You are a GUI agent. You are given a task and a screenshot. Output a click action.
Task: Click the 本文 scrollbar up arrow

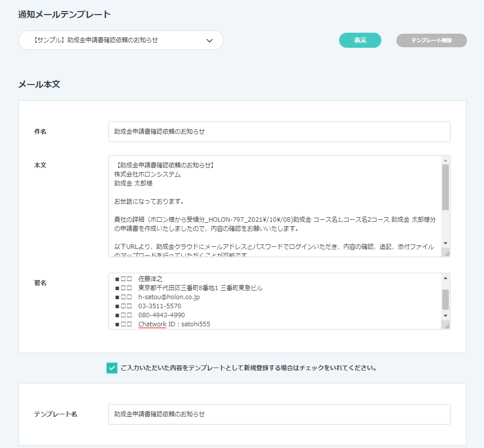click(445, 160)
